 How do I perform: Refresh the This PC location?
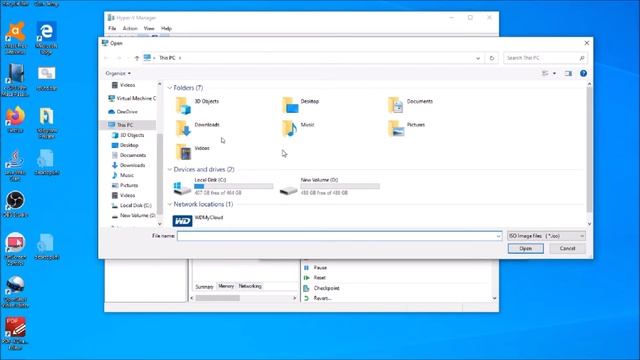pyautogui.click(x=492, y=58)
